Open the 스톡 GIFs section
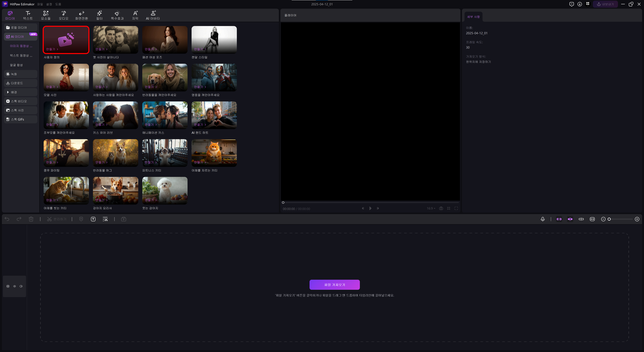This screenshot has width=644, height=352. click(21, 119)
